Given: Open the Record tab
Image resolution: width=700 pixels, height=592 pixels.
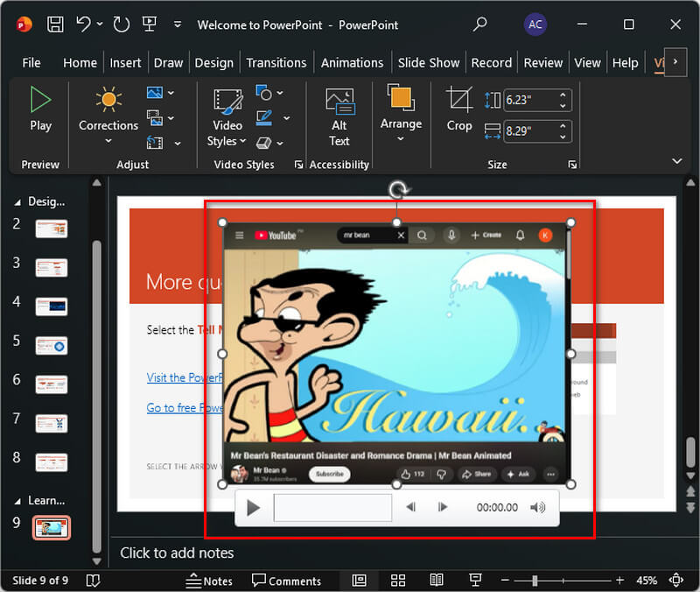Looking at the screenshot, I should [x=492, y=62].
